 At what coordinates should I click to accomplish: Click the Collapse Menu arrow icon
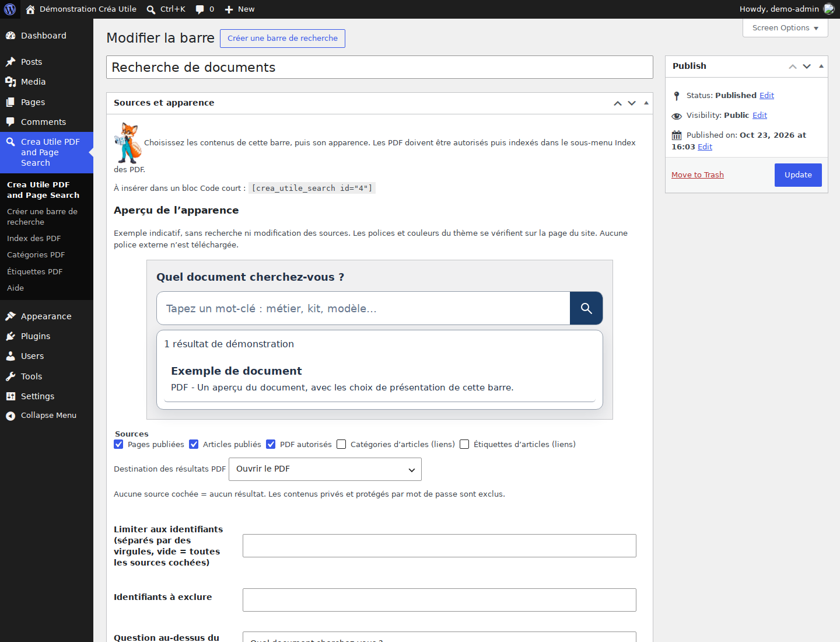(10, 416)
